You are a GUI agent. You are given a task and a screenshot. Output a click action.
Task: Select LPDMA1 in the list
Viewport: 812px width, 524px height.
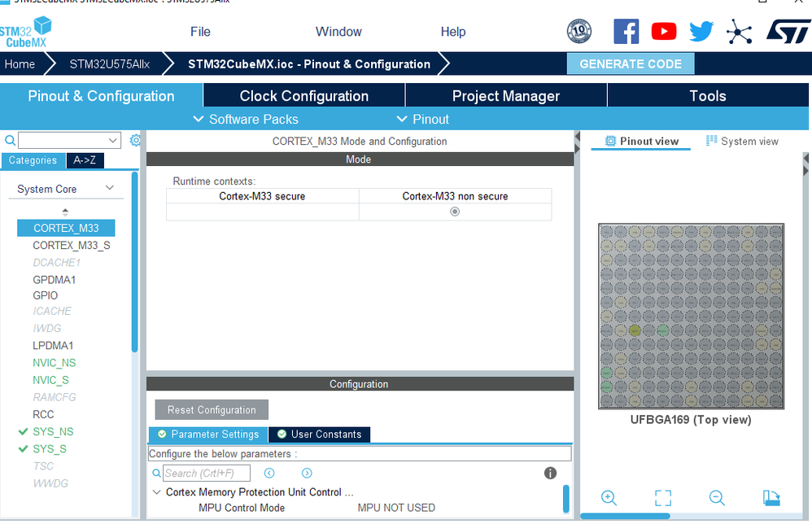[53, 345]
